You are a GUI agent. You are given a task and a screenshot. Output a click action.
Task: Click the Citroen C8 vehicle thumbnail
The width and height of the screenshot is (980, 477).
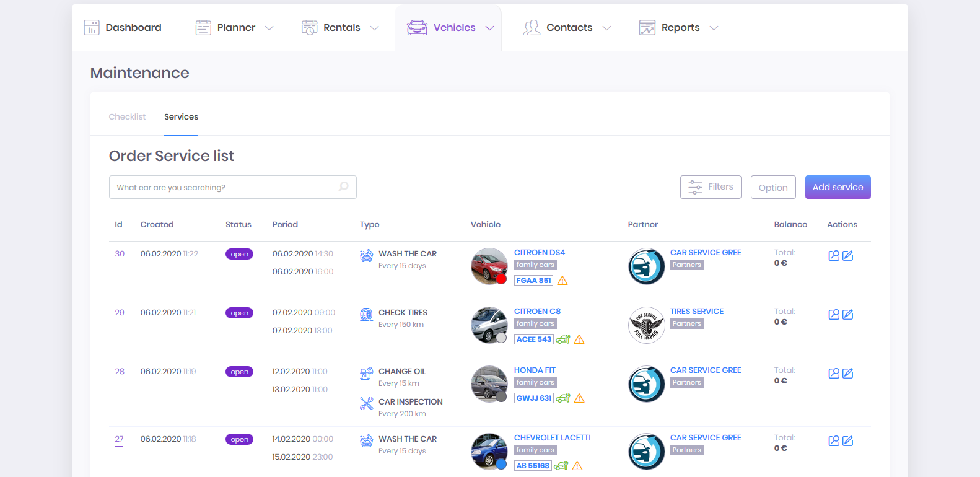(x=489, y=325)
